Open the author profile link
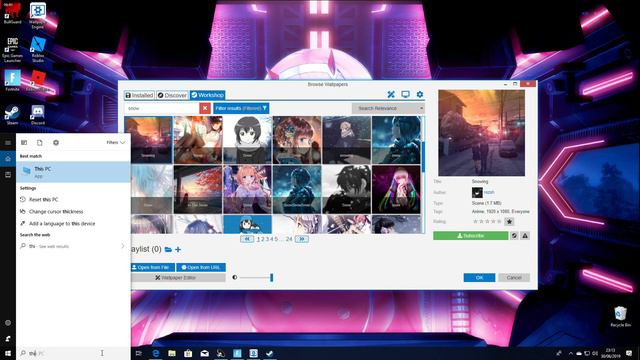This screenshot has width=640, height=360. tap(489, 192)
